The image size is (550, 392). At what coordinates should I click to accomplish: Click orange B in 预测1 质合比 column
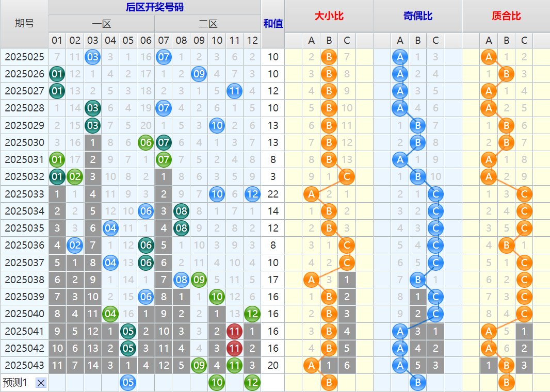point(507,383)
